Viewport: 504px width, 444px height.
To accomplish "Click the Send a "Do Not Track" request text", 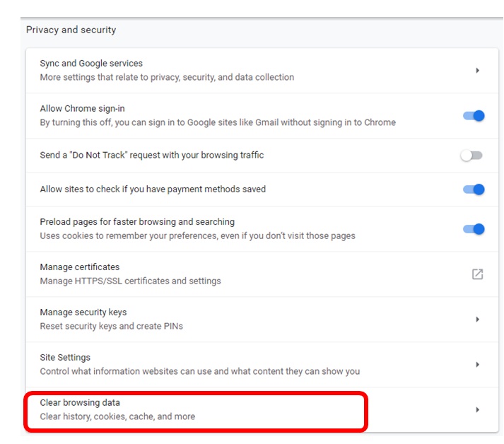I will tap(151, 156).
